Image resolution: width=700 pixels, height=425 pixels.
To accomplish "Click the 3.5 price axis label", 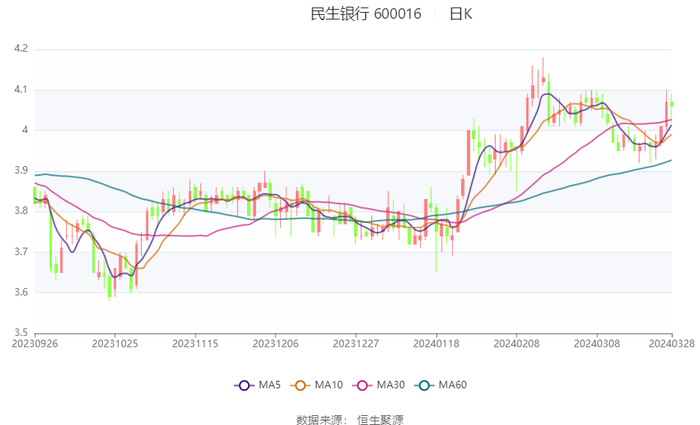I will (x=21, y=333).
